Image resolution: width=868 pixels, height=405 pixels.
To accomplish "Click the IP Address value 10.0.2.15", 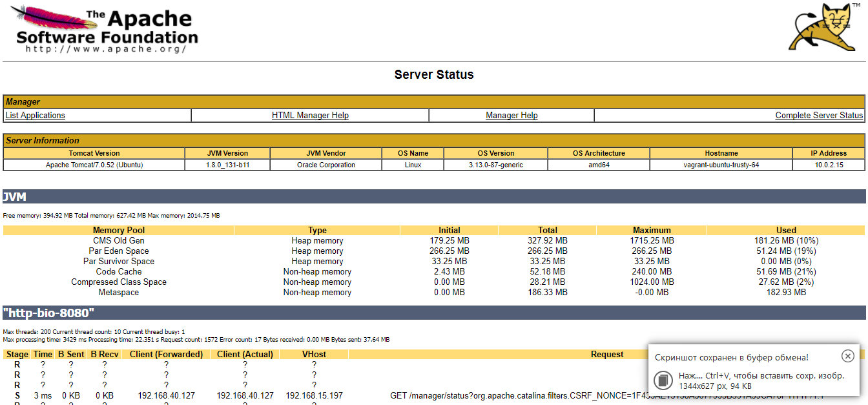I will [x=829, y=165].
